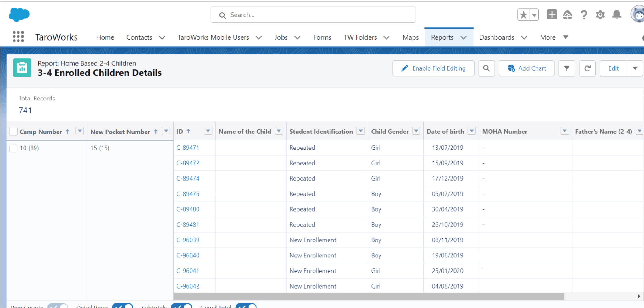Screen dimensions: 644x308
Task: Open the App Launcher grid icon
Action: pos(18,37)
